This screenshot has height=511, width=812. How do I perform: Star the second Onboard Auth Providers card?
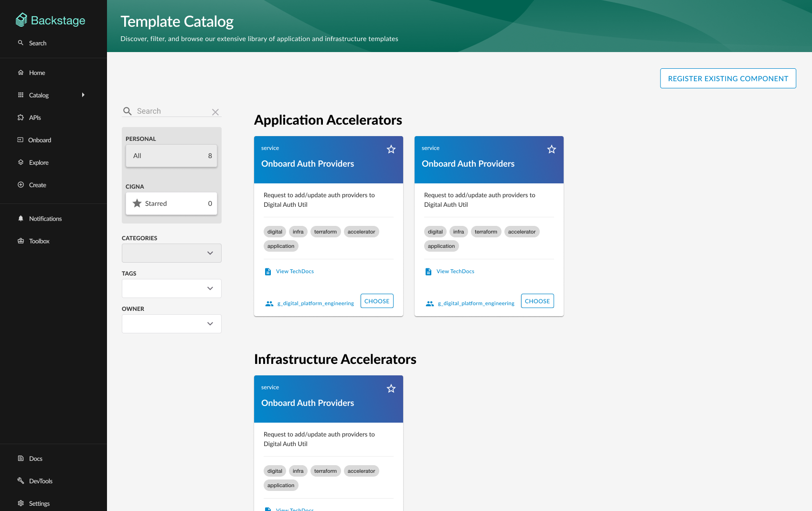[x=552, y=149]
